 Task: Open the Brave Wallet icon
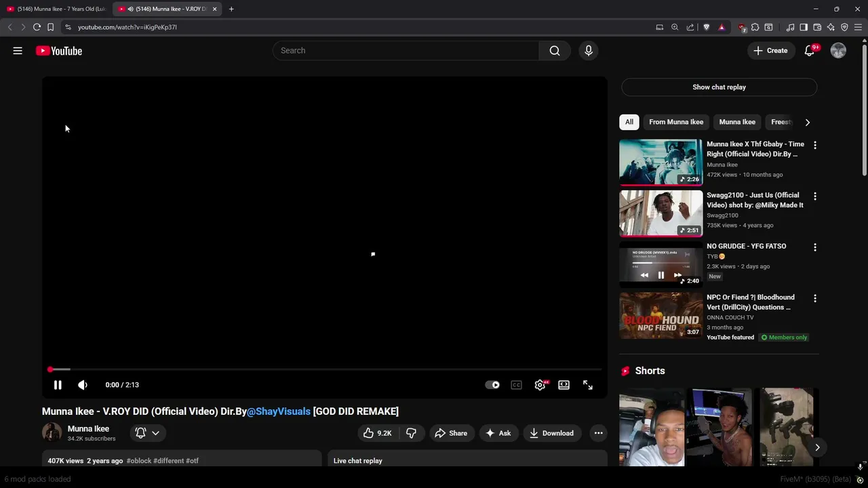[817, 27]
